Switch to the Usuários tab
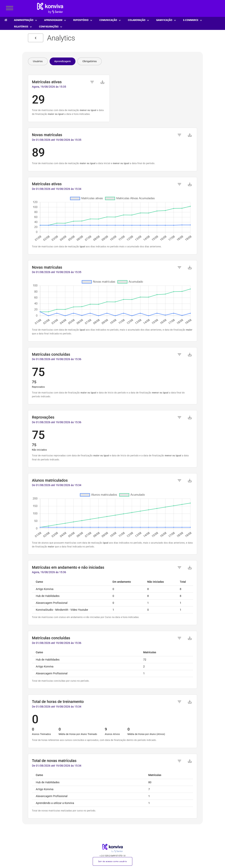 tap(38, 61)
